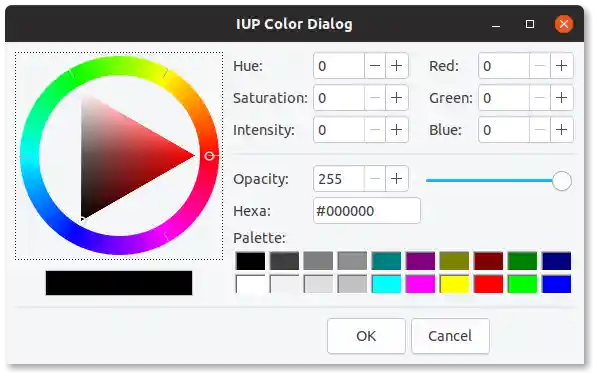Viewport: 593px width, 373px height.
Task: Increase the Red value with plus
Action: [562, 66]
